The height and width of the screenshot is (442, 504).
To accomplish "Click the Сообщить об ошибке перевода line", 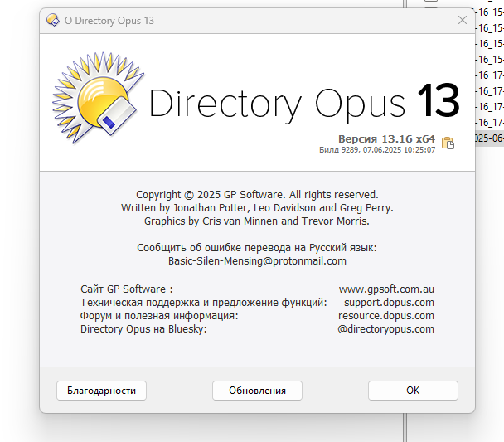I will [257, 247].
